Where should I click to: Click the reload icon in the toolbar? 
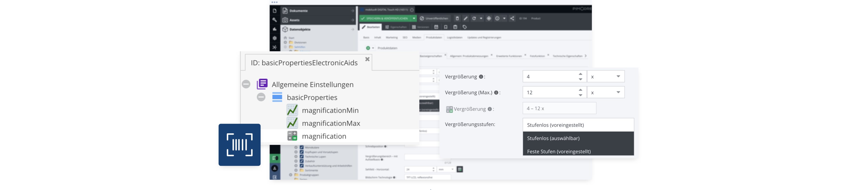coord(474,18)
